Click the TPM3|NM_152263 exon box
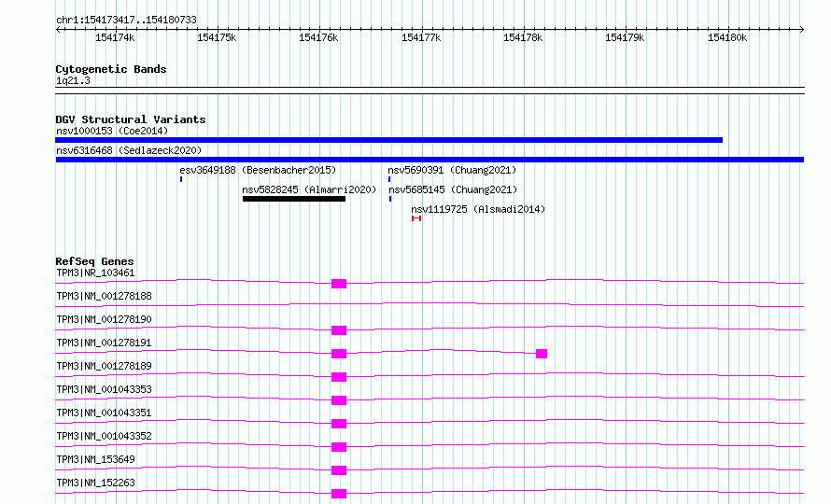Screen dimensions: 831x504 pos(339,494)
